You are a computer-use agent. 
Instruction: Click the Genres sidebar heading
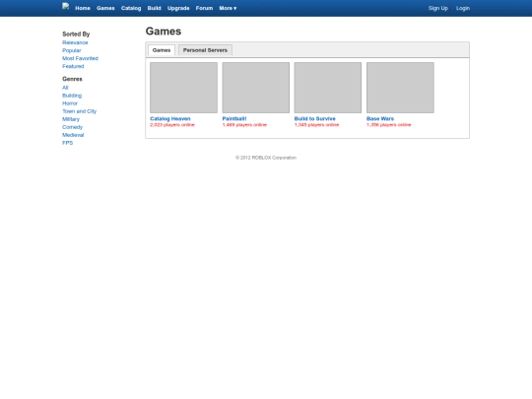(x=72, y=79)
